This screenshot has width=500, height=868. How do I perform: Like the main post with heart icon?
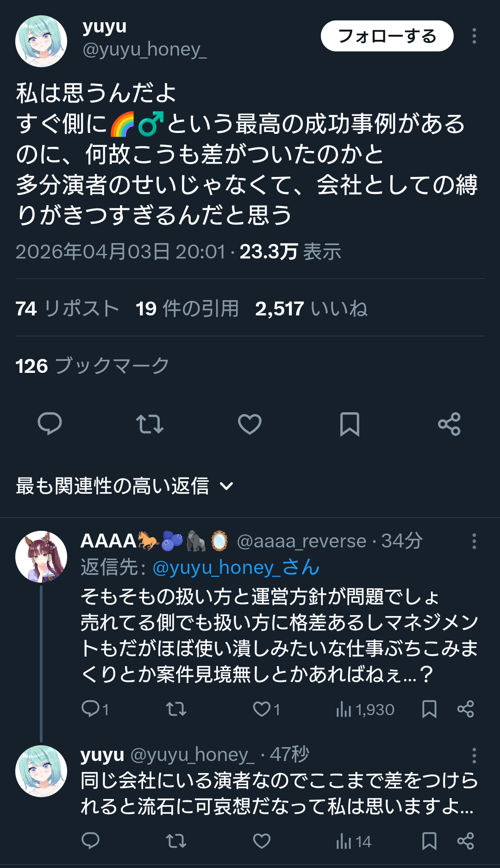(x=250, y=424)
